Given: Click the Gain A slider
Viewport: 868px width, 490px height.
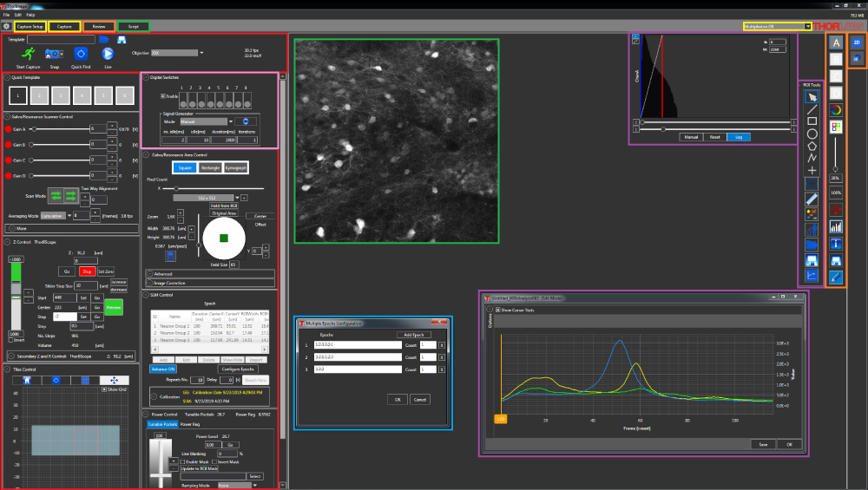Looking at the screenshot, I should (x=56, y=128).
